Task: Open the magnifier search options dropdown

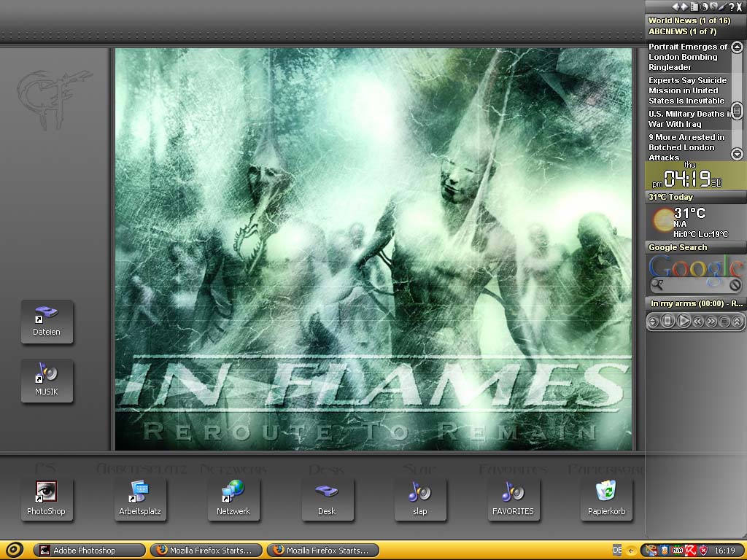Action: 657,285
